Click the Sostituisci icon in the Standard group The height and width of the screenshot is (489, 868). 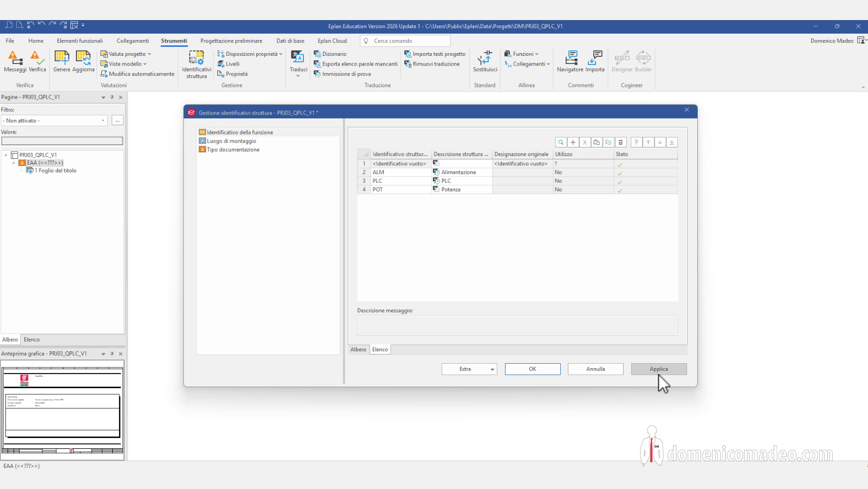pyautogui.click(x=485, y=61)
